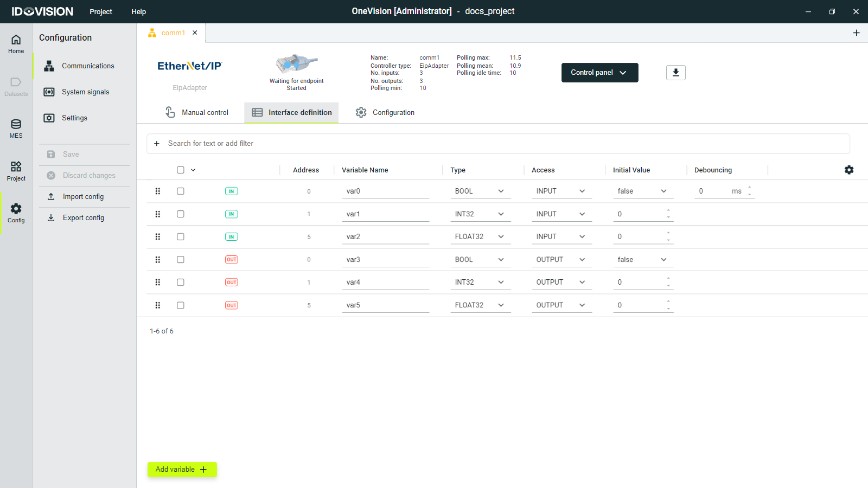Open System signals configuration
Viewport: 868px width, 488px height.
pos(85,92)
